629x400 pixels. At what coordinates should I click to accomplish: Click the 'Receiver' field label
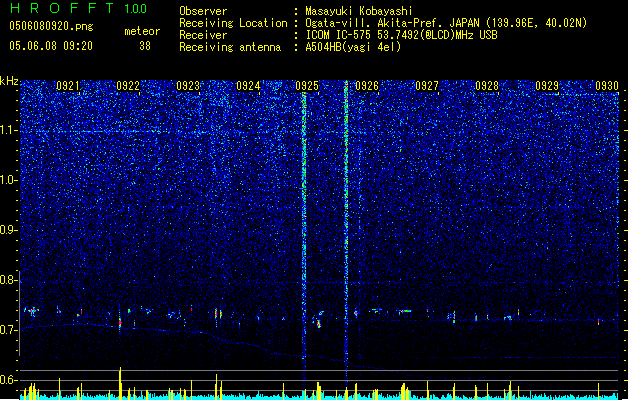click(203, 35)
